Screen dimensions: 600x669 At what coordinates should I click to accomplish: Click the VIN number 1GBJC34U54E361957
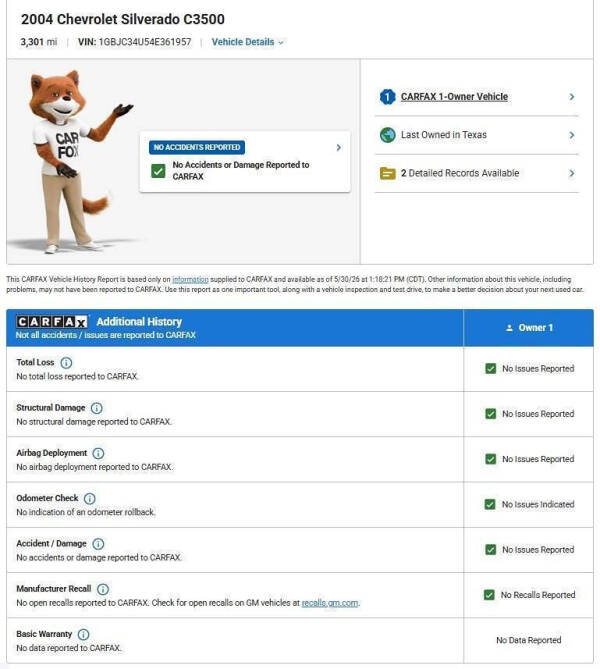coord(145,42)
